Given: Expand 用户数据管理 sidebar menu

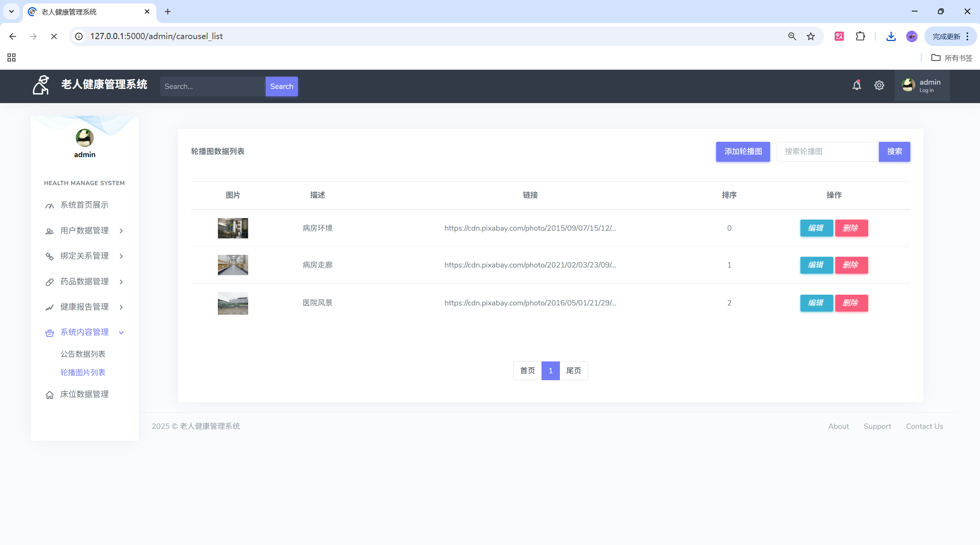Looking at the screenshot, I should (84, 231).
